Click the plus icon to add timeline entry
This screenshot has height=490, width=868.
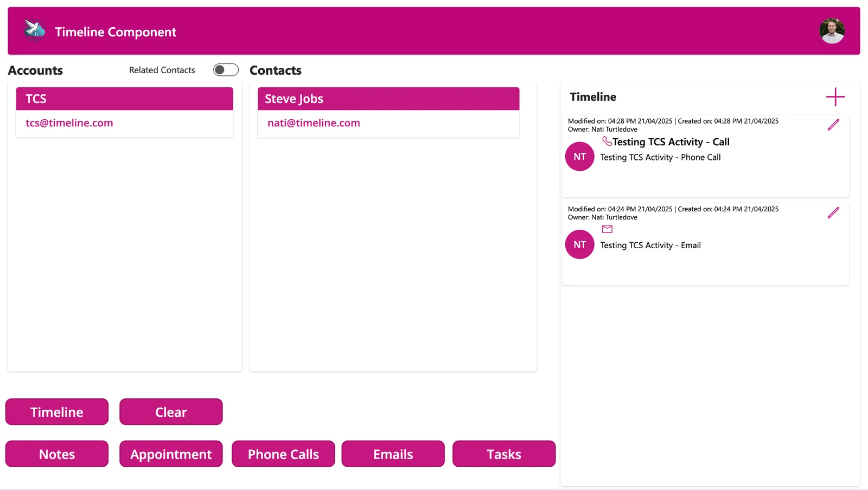[x=835, y=97]
